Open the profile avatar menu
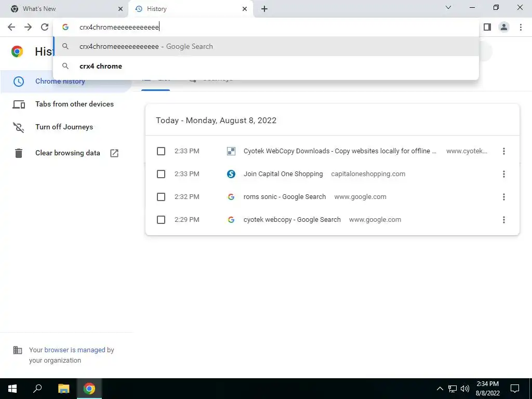Viewport: 532px width, 399px height. pyautogui.click(x=504, y=27)
